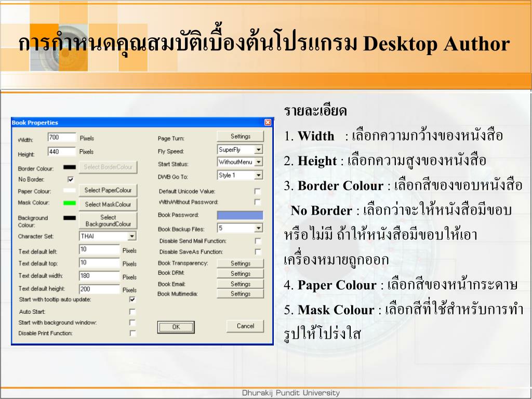
Task: Open Book DRM Settings button
Action: (240, 273)
